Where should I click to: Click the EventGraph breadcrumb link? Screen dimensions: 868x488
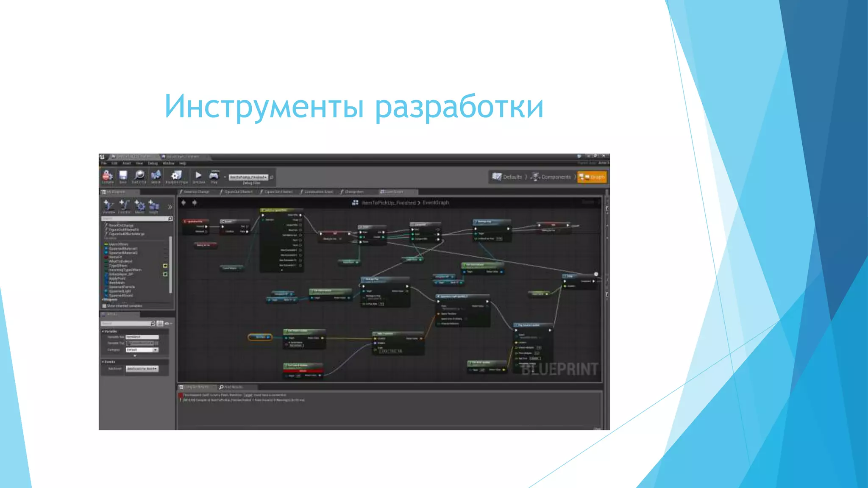coord(436,202)
